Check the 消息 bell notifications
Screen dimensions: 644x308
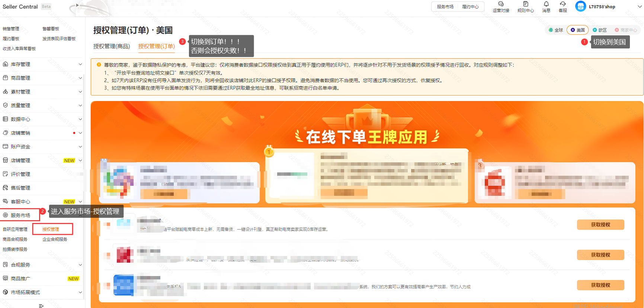click(546, 4)
